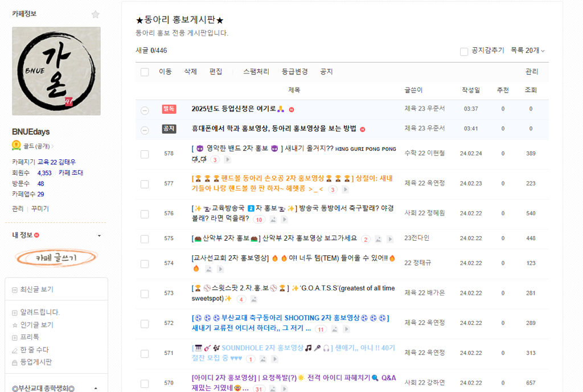This screenshot has height=392, width=583.
Task: Select checkbox for post 577
Action: pos(145,184)
